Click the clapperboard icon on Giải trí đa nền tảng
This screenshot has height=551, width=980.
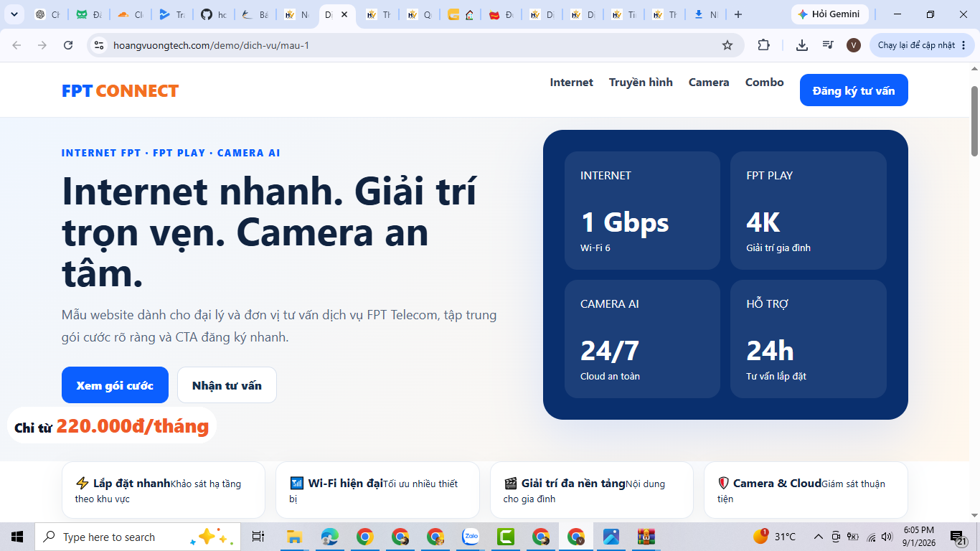pos(511,484)
